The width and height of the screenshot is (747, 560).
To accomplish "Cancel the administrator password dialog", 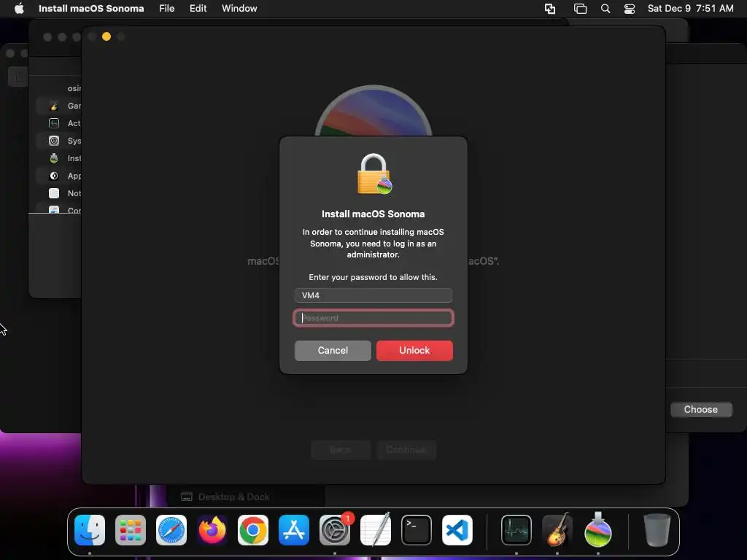I will 333,351.
